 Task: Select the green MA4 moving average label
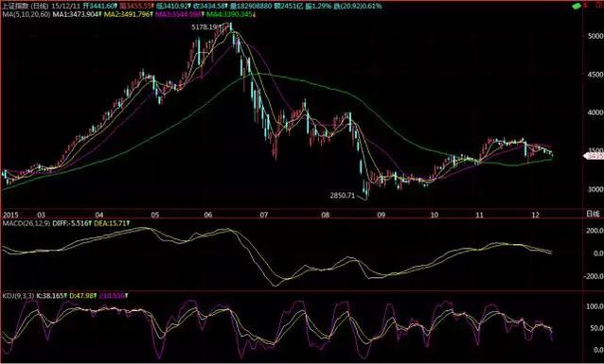[230, 14]
